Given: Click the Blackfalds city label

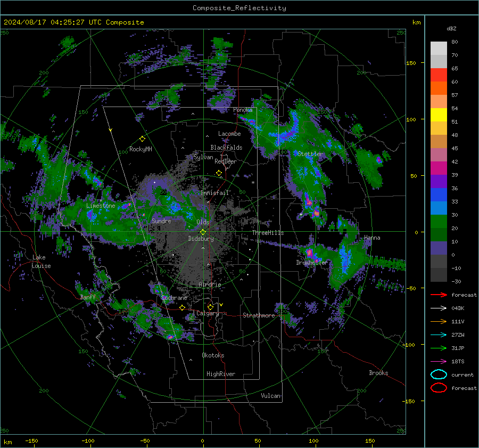Looking at the screenshot, I should (x=226, y=148).
